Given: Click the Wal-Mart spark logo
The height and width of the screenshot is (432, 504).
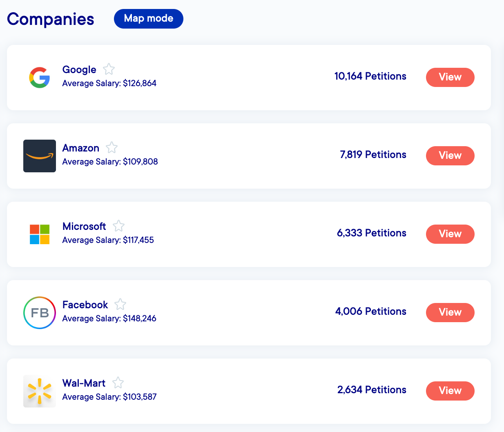Looking at the screenshot, I should 40,391.
